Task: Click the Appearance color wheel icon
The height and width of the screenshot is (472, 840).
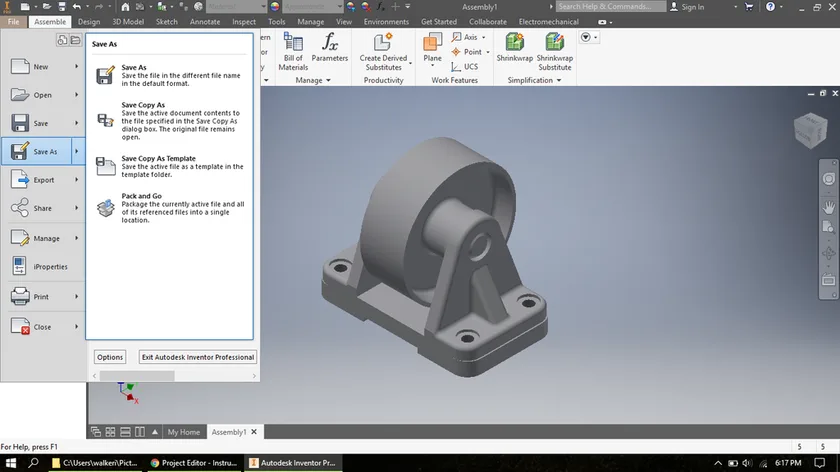Action: tap(275, 7)
